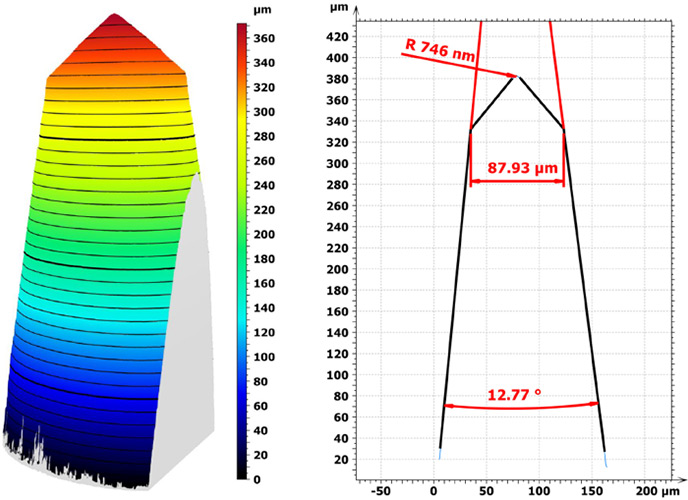Click the dark red top of color scale
688x500 pixels.
(x=243, y=32)
